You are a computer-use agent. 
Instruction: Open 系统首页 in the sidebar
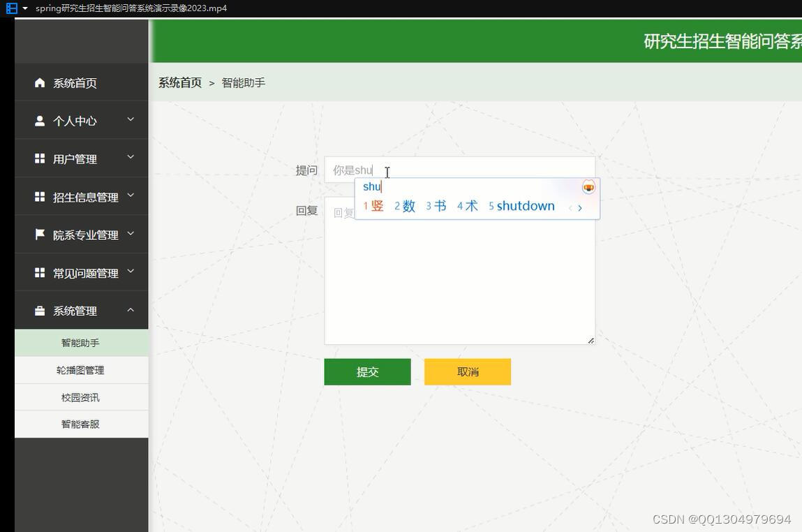pos(82,82)
